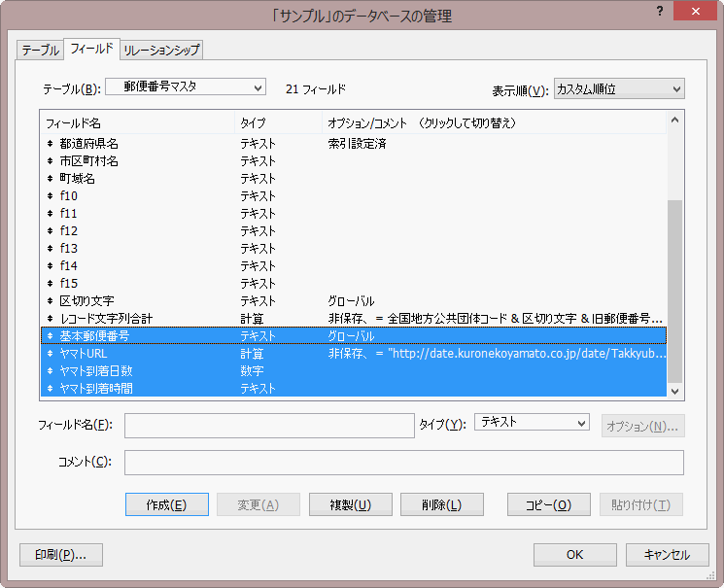Click the reorder handle icon beside 市区町村名

[50, 161]
